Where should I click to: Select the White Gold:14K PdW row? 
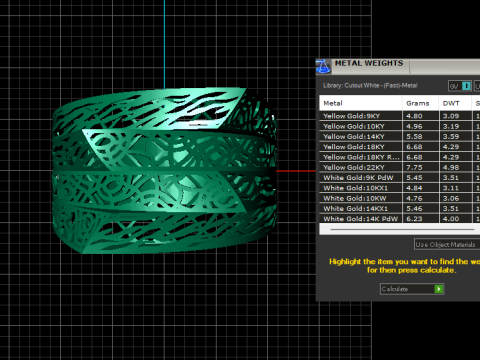pyautogui.click(x=400, y=219)
